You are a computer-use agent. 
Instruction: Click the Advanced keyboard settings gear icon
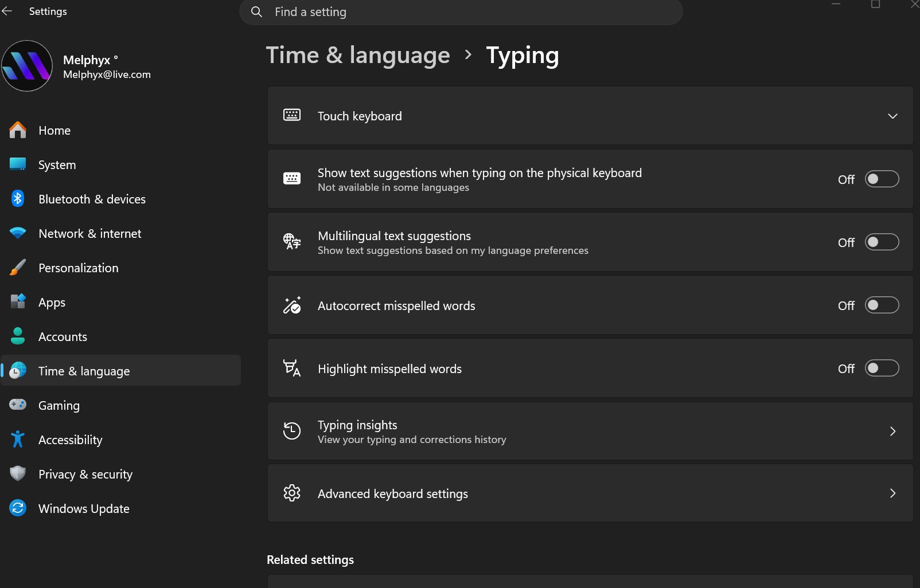(292, 493)
